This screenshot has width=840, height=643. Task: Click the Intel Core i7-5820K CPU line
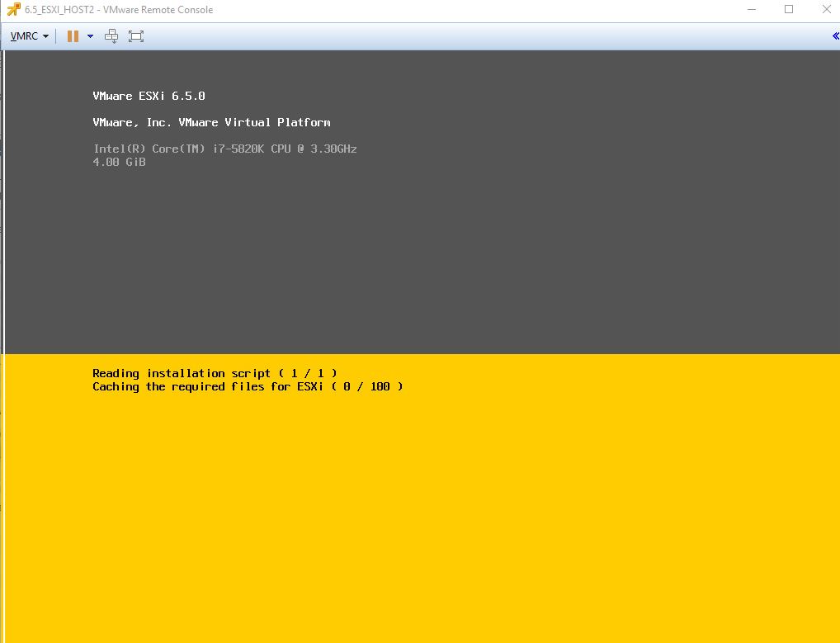coord(225,149)
